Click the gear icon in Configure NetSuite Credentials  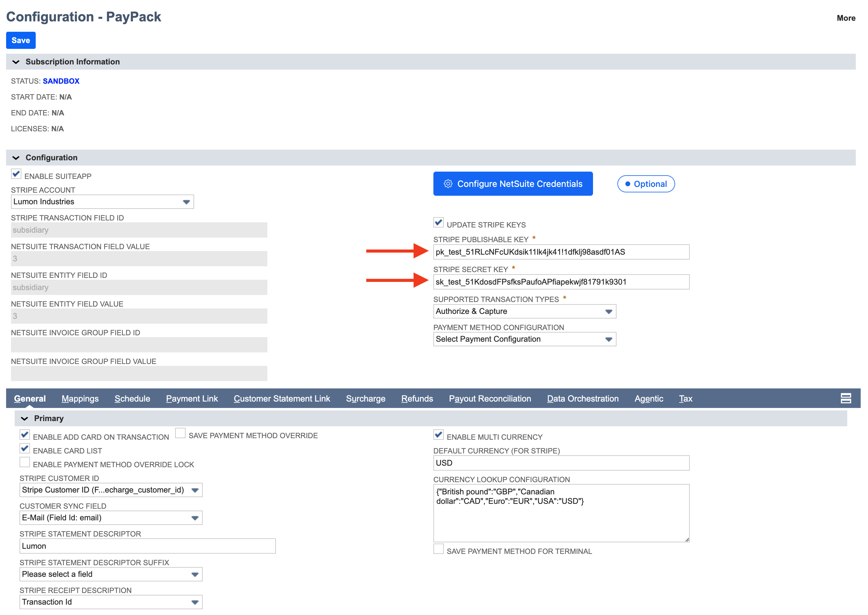pyautogui.click(x=448, y=184)
